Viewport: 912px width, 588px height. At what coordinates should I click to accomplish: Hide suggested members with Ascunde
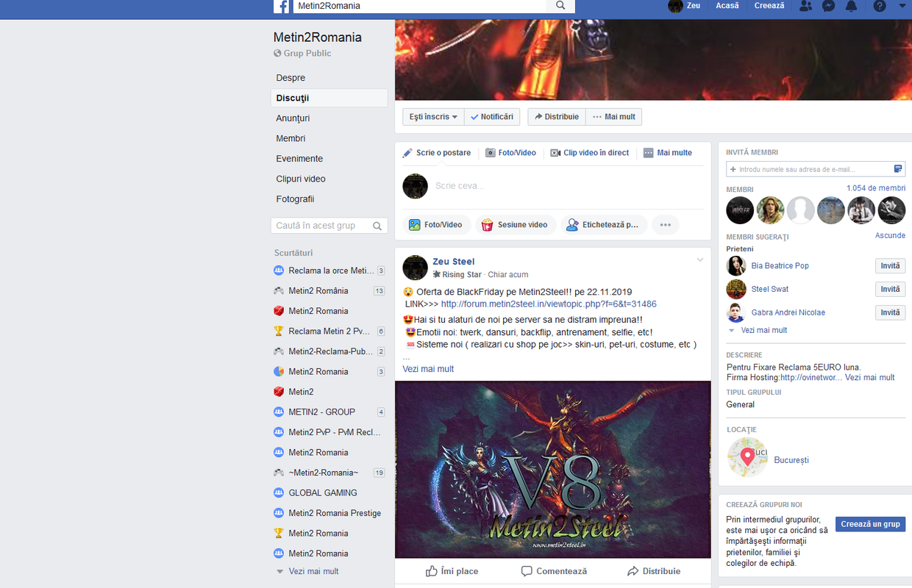click(x=890, y=236)
